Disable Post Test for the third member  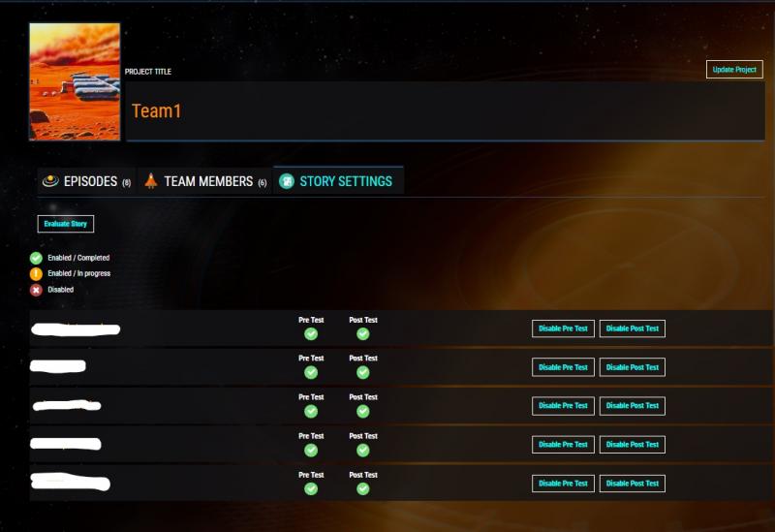(633, 406)
